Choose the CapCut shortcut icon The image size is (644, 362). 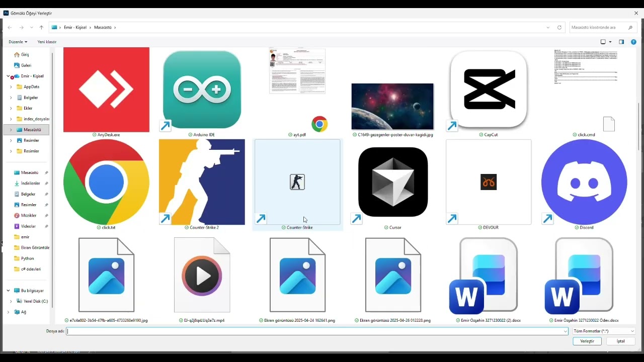tap(489, 89)
